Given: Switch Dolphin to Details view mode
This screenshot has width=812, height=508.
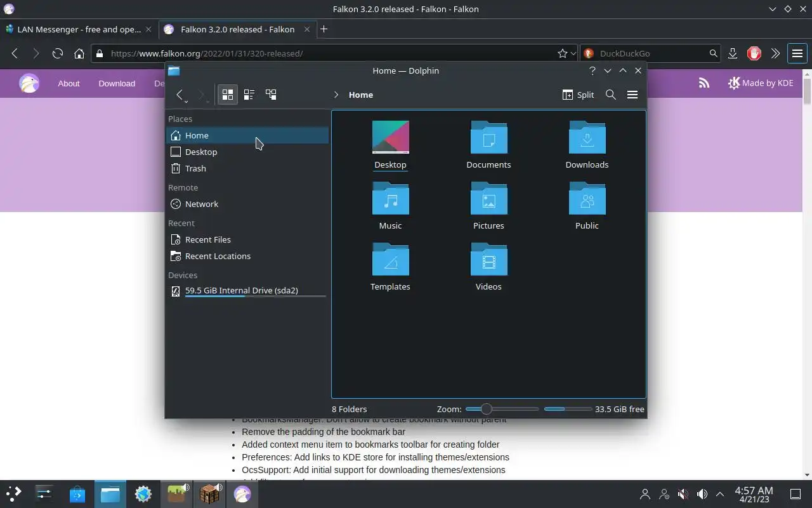Looking at the screenshot, I should [x=271, y=95].
